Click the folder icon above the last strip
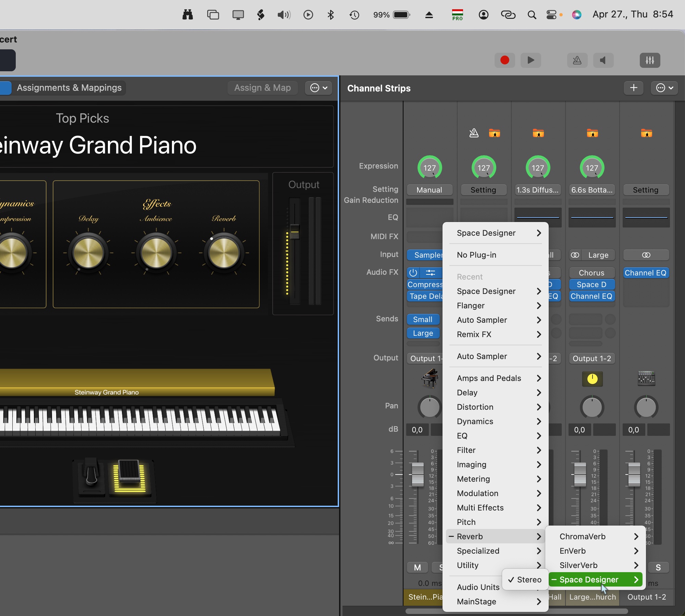This screenshot has width=685, height=616. (646, 133)
